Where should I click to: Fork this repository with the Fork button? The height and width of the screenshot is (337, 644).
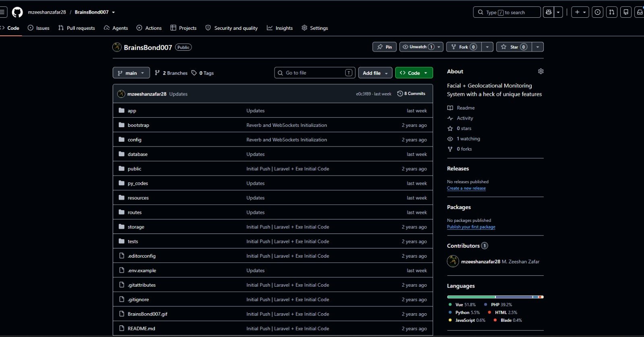[464, 47]
